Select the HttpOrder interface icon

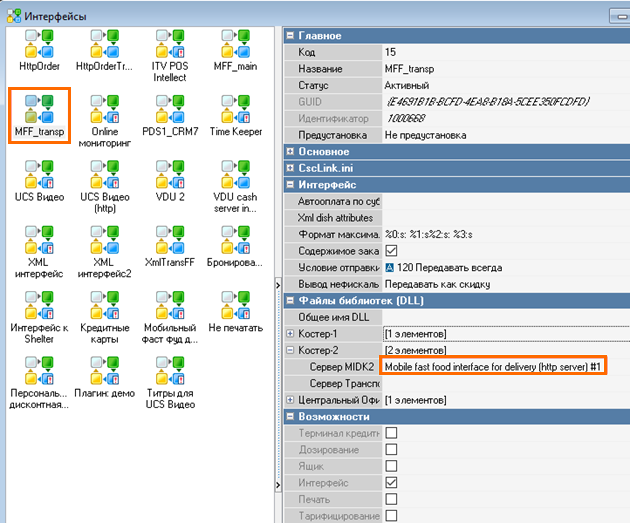coord(40,48)
